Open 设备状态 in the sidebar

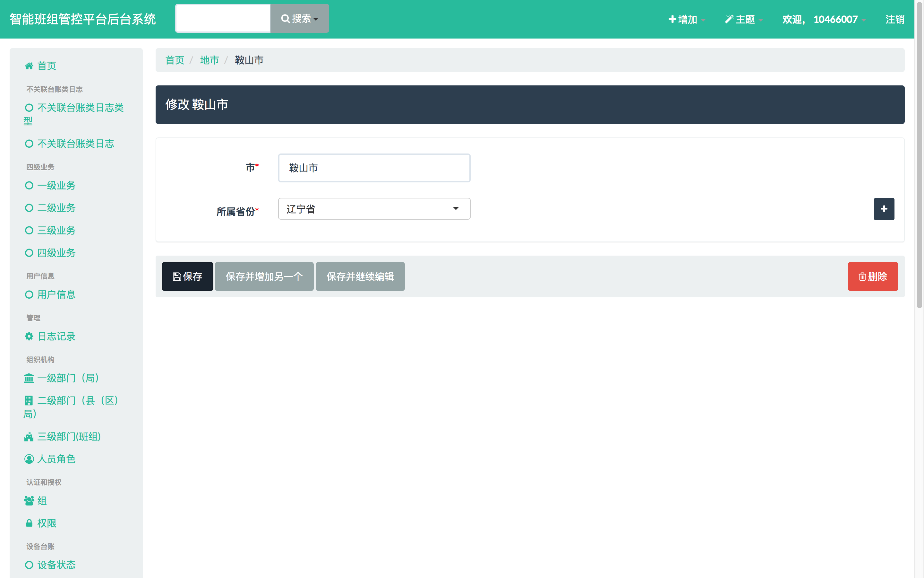click(50, 565)
